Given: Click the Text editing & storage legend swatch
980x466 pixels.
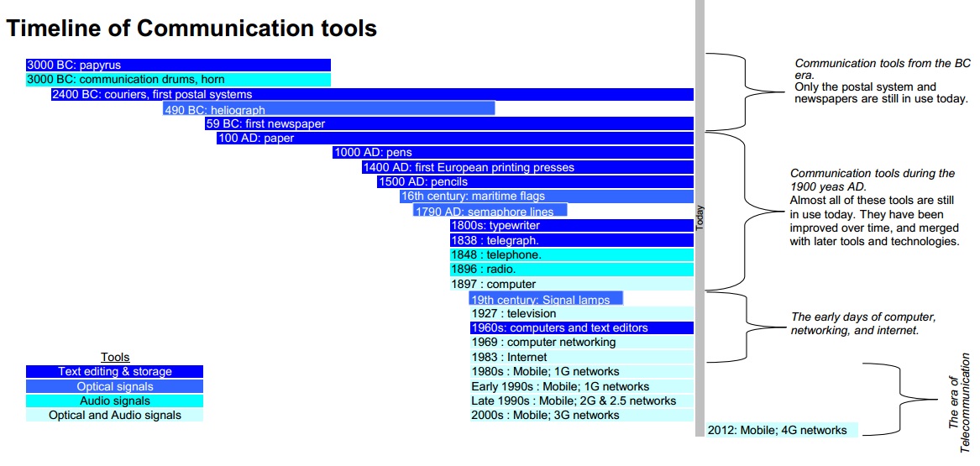Looking at the screenshot, I should pos(114,372).
